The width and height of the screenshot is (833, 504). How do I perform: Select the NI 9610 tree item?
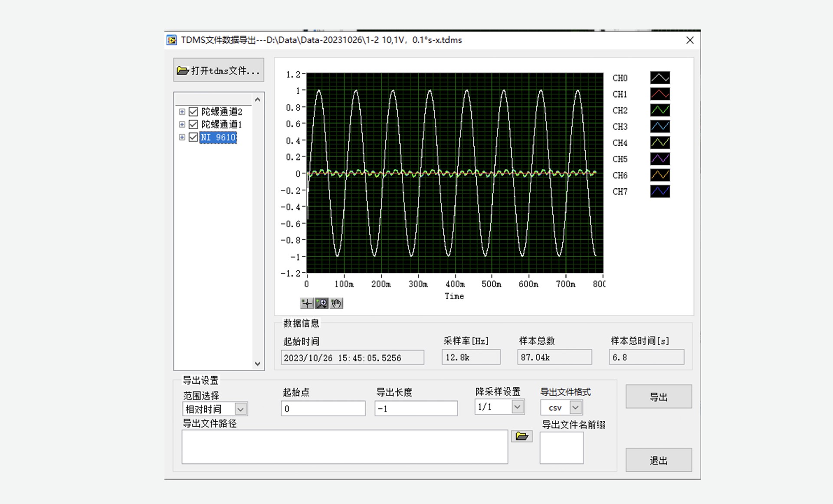pos(218,137)
